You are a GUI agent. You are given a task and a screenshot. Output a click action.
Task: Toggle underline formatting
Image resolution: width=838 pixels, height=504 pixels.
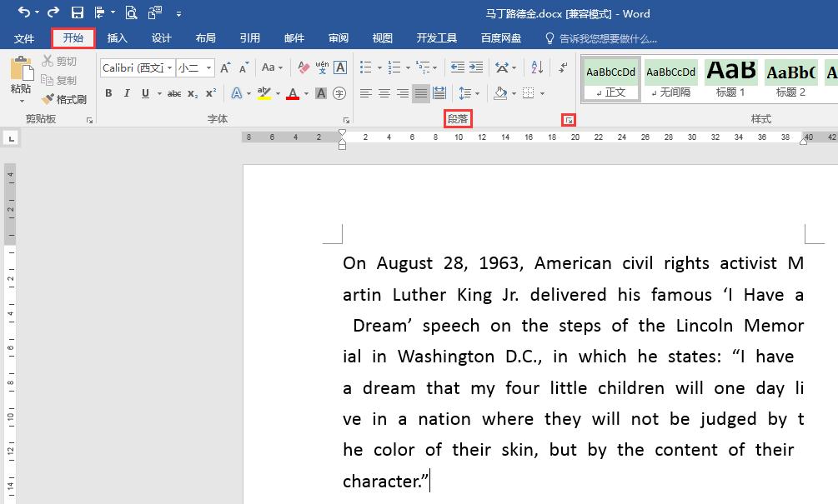click(145, 93)
